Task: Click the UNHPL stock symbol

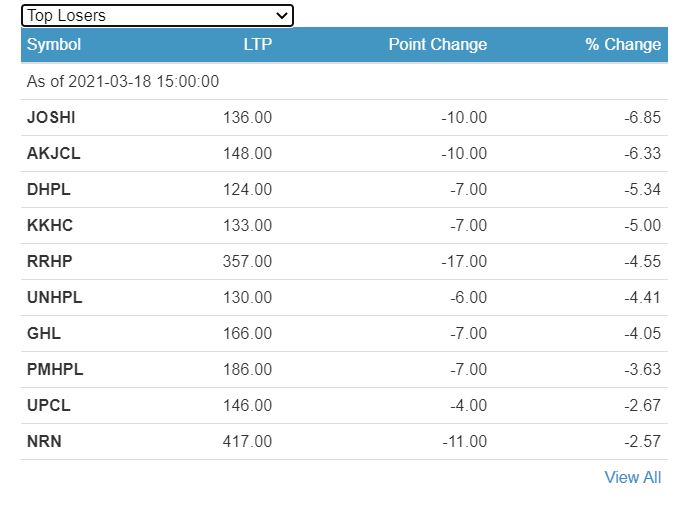Action: coord(55,297)
